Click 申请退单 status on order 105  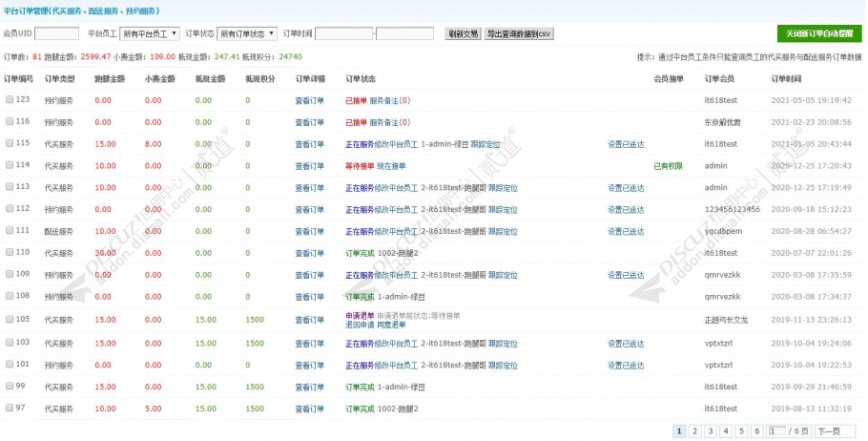pos(360,316)
